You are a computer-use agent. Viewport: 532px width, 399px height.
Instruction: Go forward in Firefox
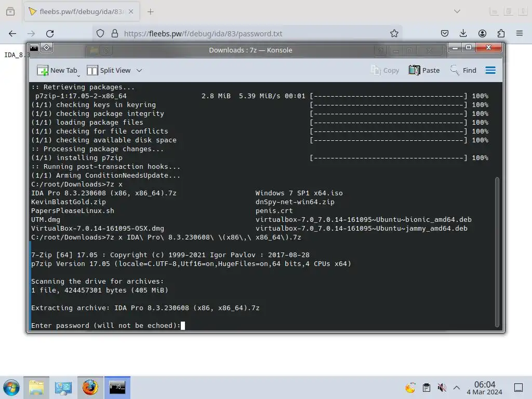(31, 34)
